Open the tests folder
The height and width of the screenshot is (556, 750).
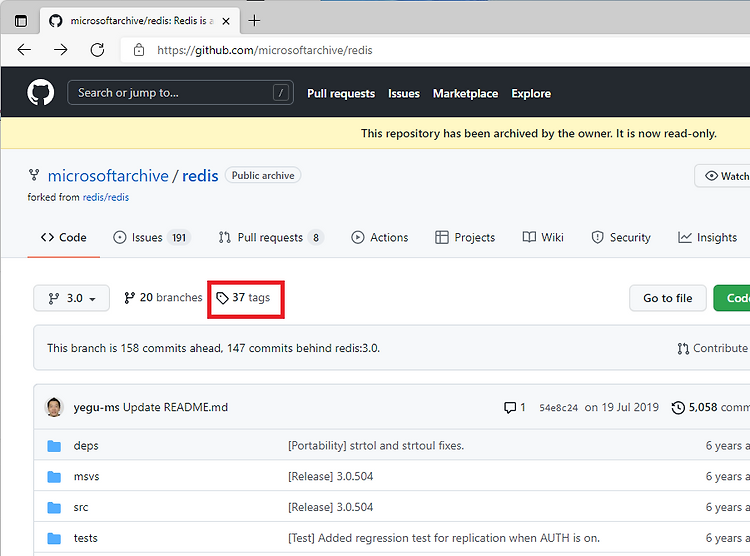tap(86, 538)
